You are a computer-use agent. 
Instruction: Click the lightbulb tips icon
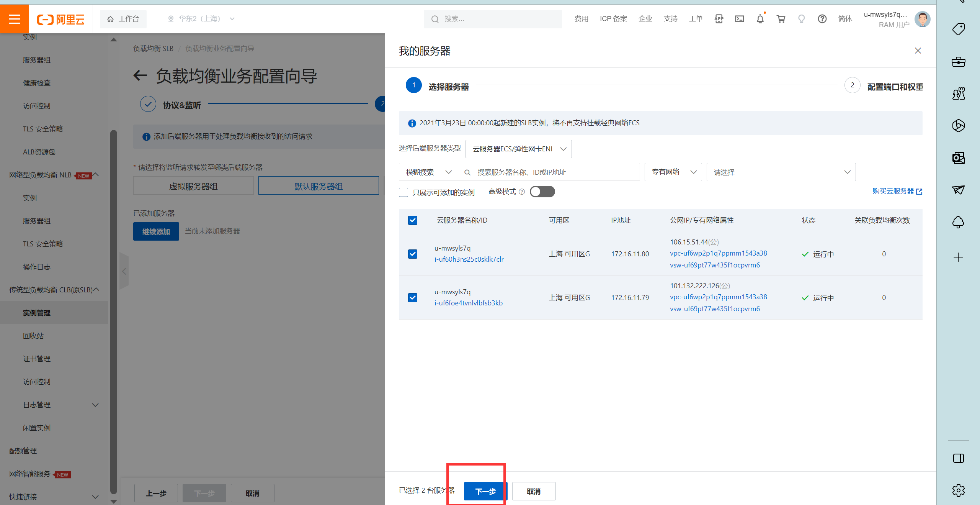[x=802, y=19]
